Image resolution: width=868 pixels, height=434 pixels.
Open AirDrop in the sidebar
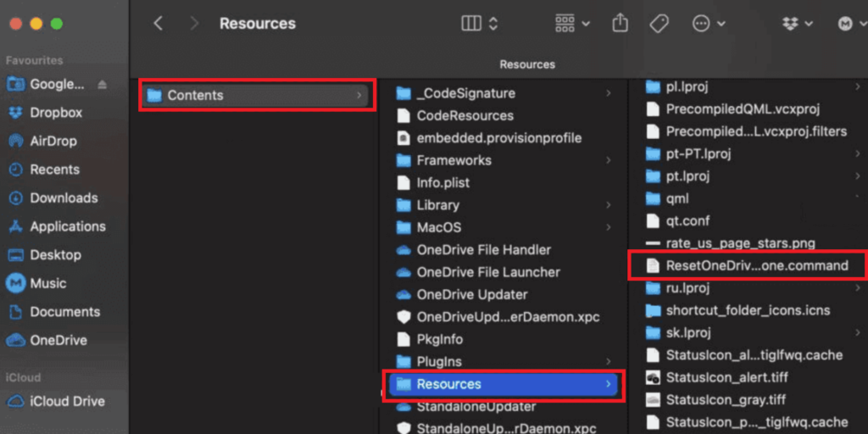(x=53, y=141)
